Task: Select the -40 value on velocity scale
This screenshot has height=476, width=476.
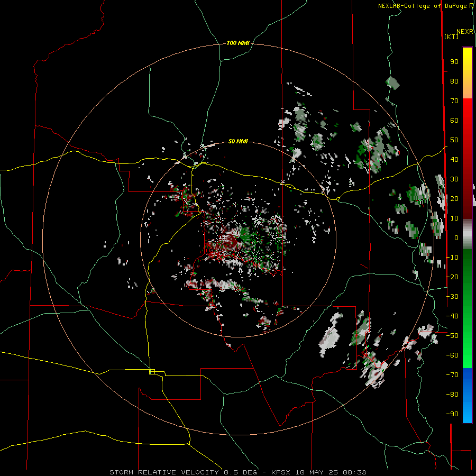Action: [452, 316]
